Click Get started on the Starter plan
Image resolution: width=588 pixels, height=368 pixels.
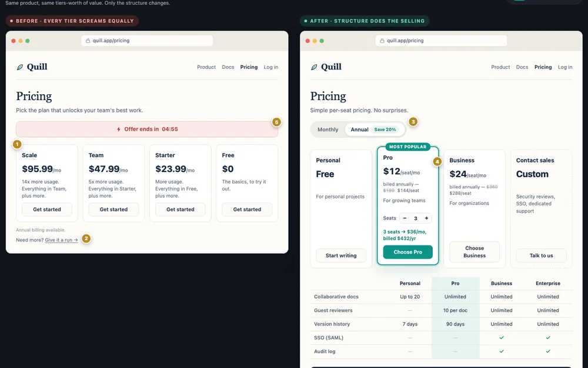(x=181, y=210)
